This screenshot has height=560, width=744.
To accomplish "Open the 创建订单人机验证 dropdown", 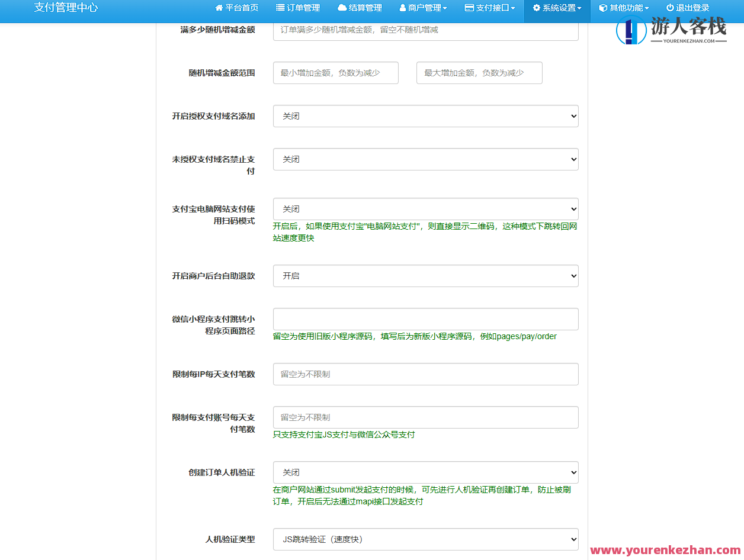I will (x=425, y=472).
